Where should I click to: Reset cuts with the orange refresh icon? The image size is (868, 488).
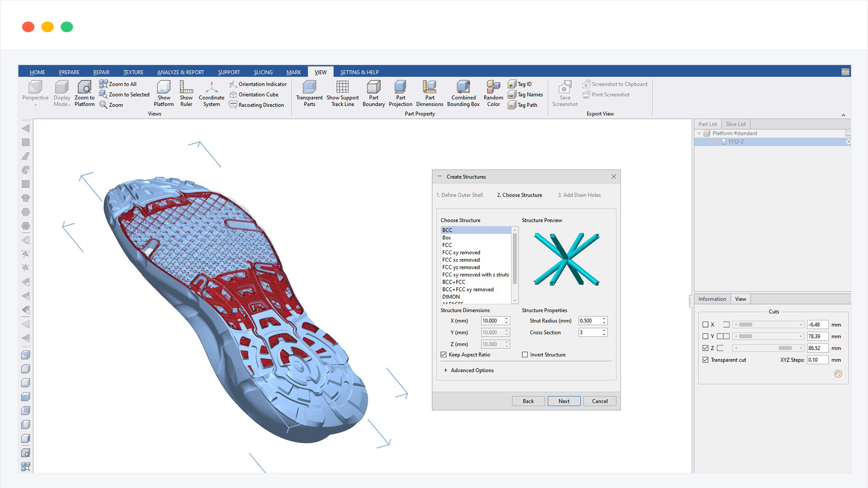(x=838, y=374)
